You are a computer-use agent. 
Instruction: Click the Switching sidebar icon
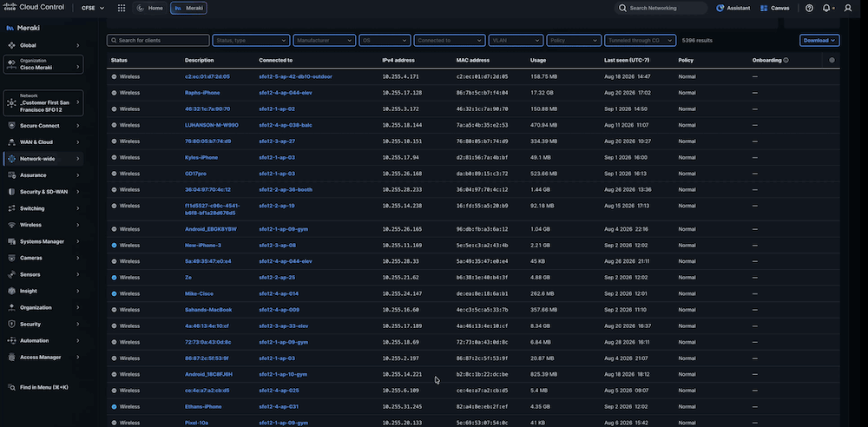tap(11, 208)
